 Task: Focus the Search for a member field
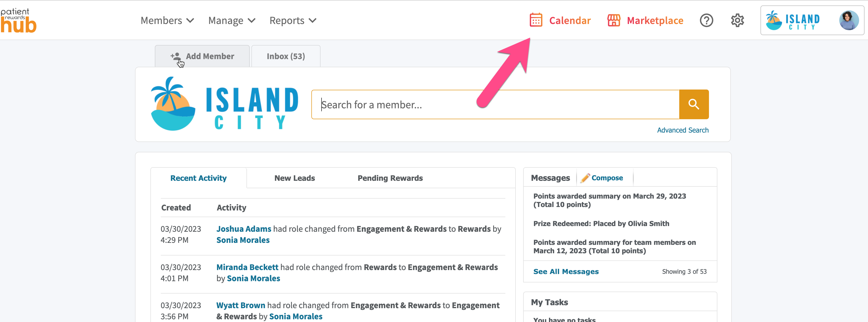click(x=495, y=104)
